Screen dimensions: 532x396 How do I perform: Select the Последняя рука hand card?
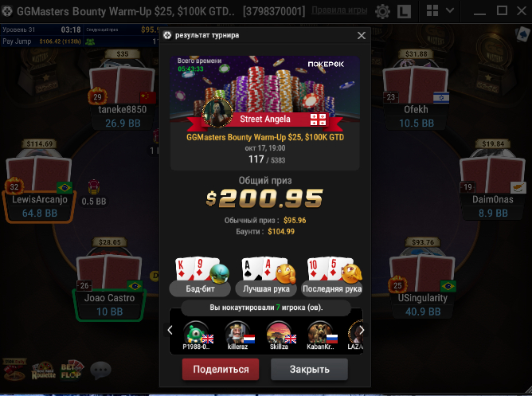coord(332,276)
